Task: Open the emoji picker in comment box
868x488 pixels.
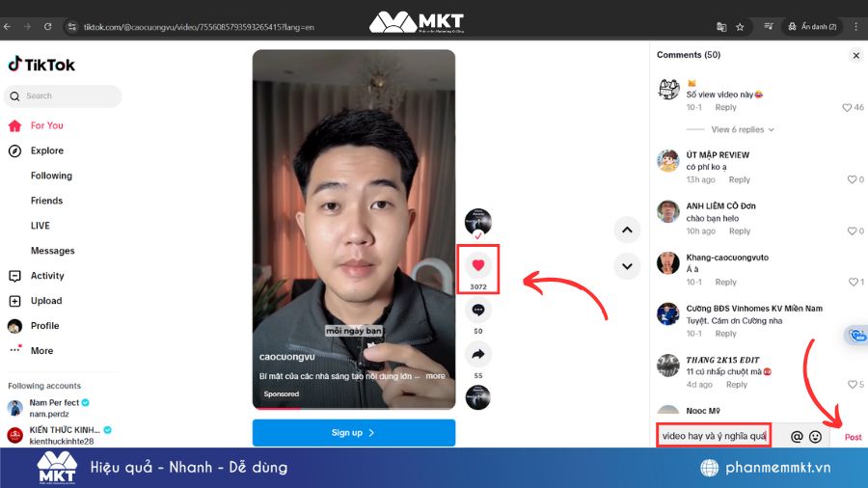Action: pyautogui.click(x=815, y=437)
